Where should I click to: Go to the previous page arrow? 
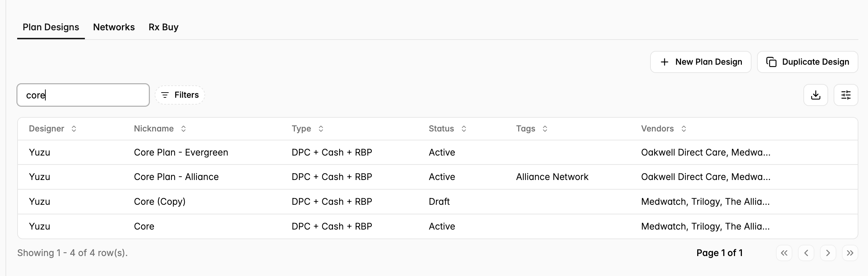click(x=806, y=253)
